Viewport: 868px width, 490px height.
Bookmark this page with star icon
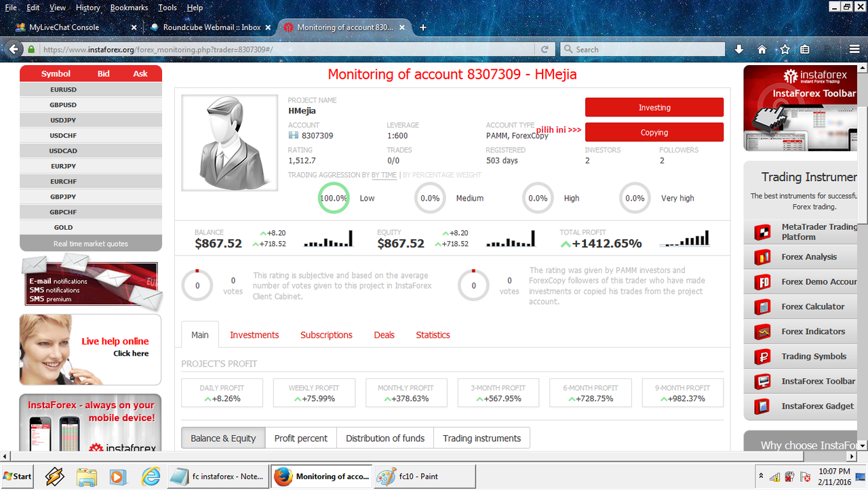point(785,49)
